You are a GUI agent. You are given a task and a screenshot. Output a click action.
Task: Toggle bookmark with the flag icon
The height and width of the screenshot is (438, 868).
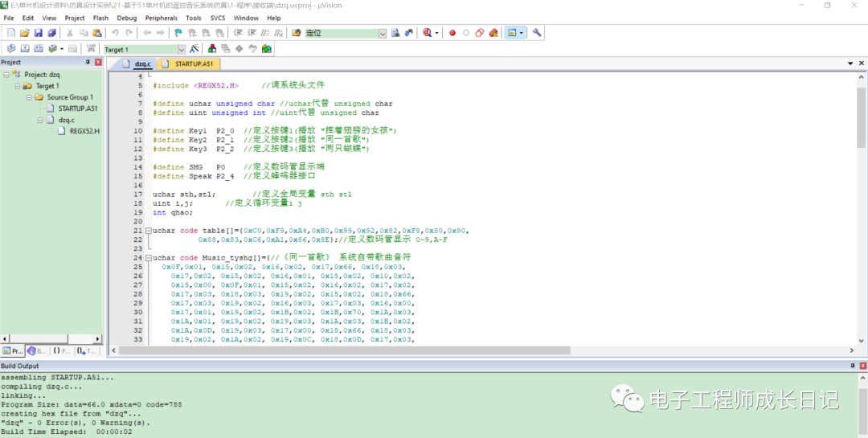[x=178, y=33]
